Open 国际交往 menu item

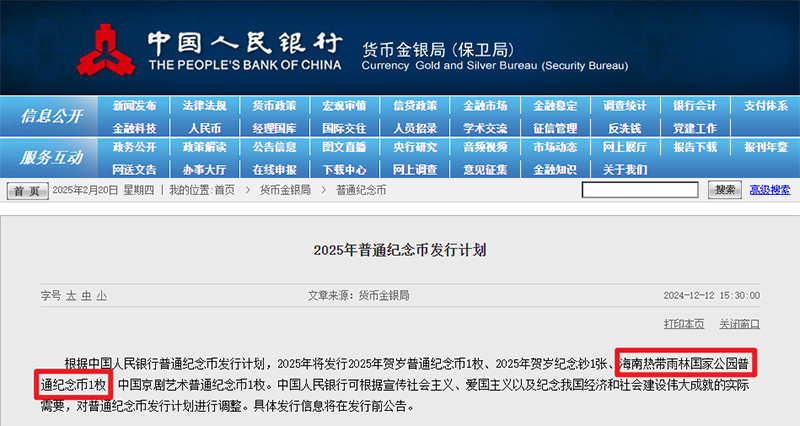click(344, 128)
